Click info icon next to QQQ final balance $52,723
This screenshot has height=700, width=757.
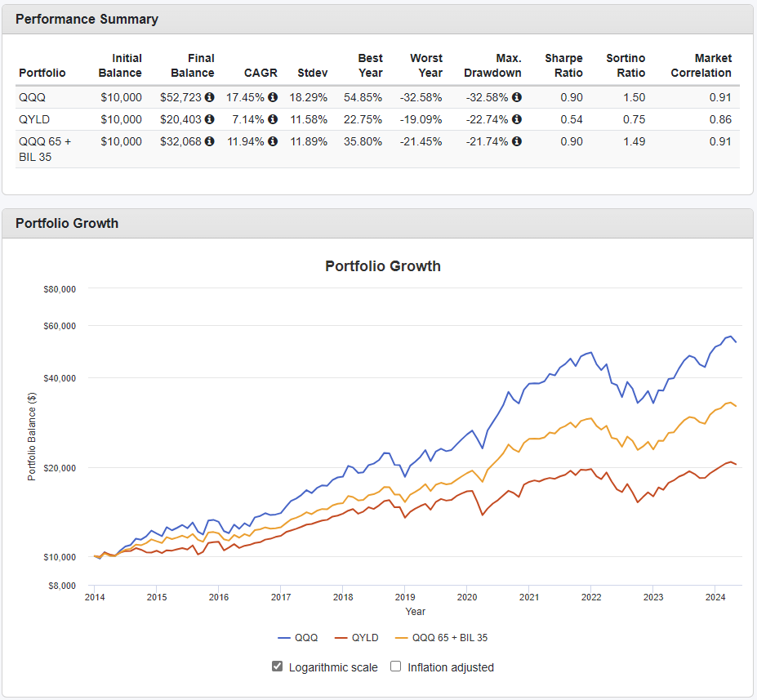point(210,97)
